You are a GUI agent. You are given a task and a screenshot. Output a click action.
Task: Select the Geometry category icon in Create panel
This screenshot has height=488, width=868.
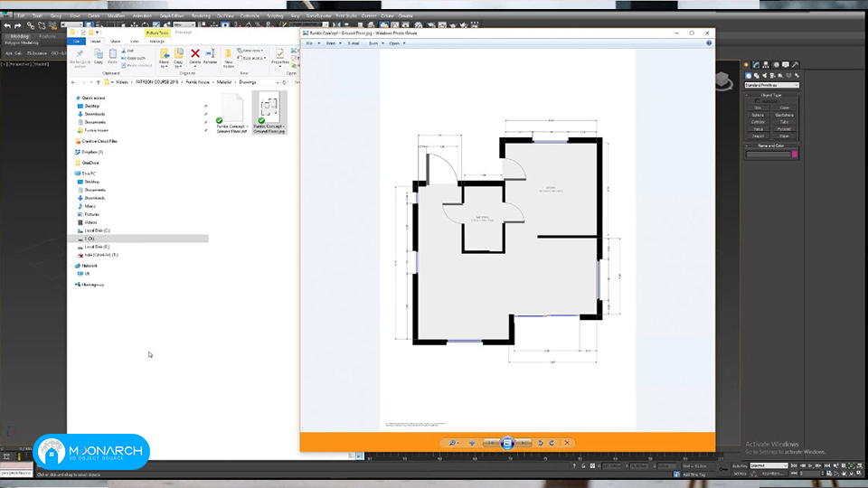(749, 76)
